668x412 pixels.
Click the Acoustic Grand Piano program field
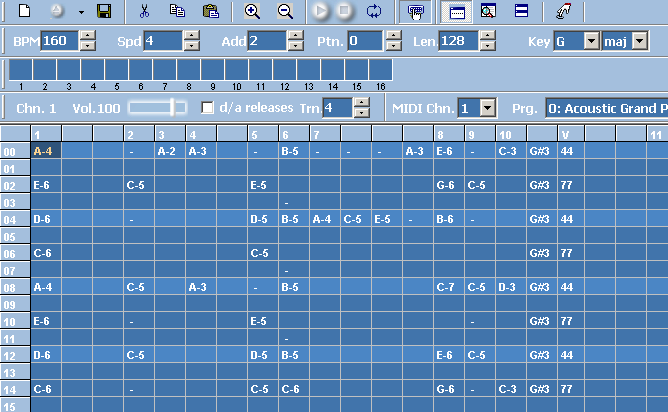(606, 108)
